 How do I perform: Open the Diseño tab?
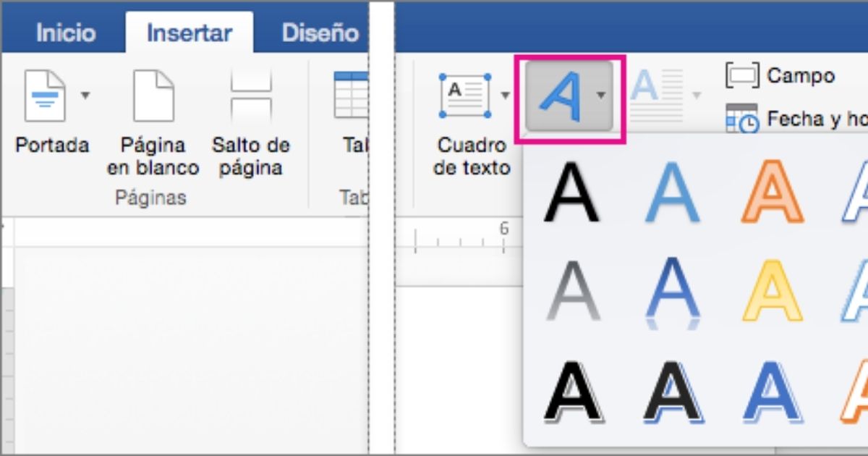point(320,33)
